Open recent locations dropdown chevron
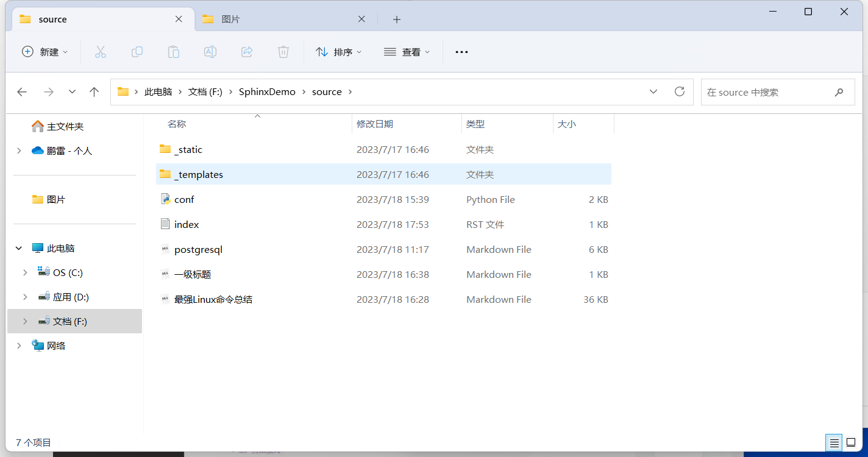868x457 pixels. [x=72, y=92]
